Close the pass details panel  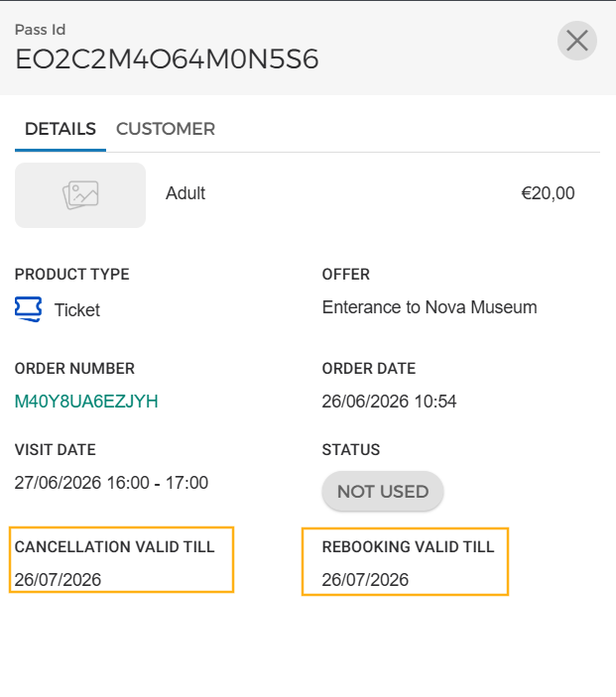click(x=577, y=41)
